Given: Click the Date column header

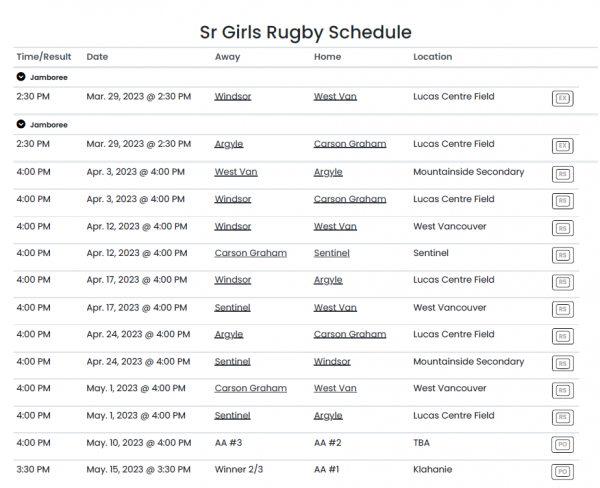Looking at the screenshot, I should (97, 57).
